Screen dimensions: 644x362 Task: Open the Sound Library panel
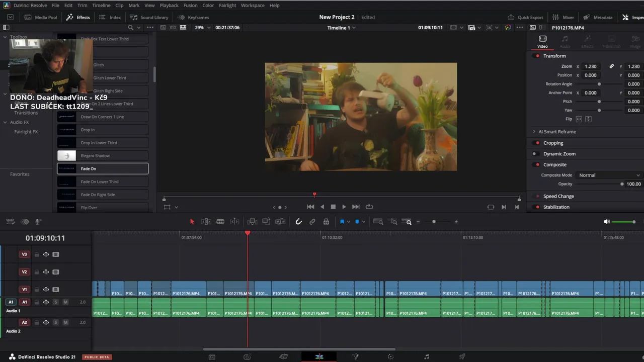[x=149, y=17]
